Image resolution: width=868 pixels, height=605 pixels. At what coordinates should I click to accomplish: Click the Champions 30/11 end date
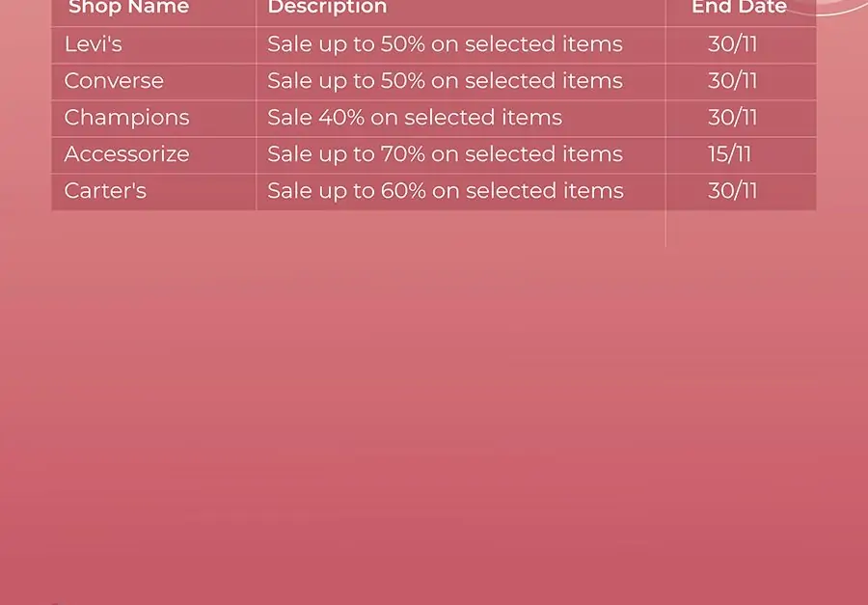tap(732, 118)
